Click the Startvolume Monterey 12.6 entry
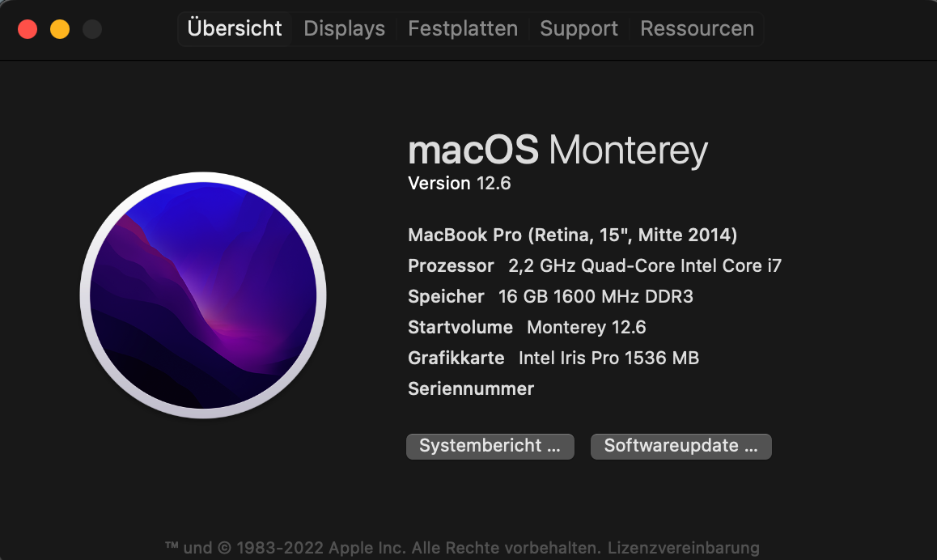Screen dimensions: 937x560 (527, 328)
